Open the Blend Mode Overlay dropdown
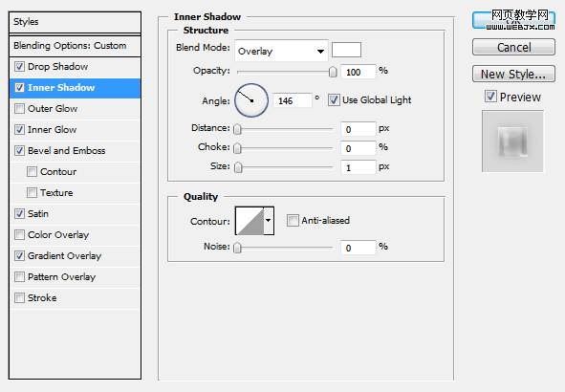 pos(281,51)
